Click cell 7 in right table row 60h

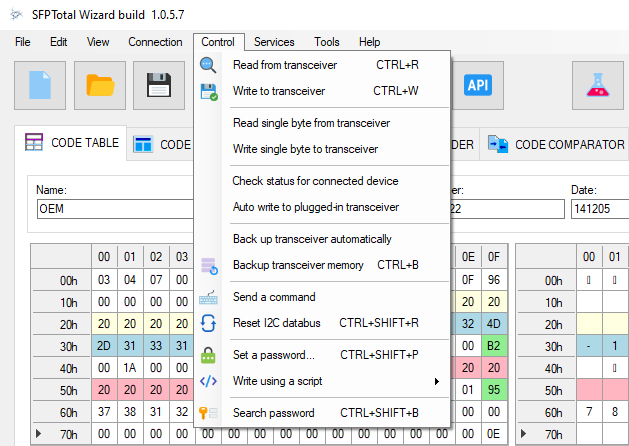[x=589, y=412]
